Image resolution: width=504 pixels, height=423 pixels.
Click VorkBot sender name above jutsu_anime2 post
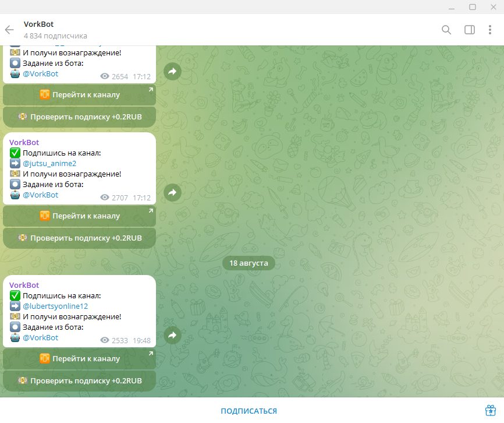(24, 142)
